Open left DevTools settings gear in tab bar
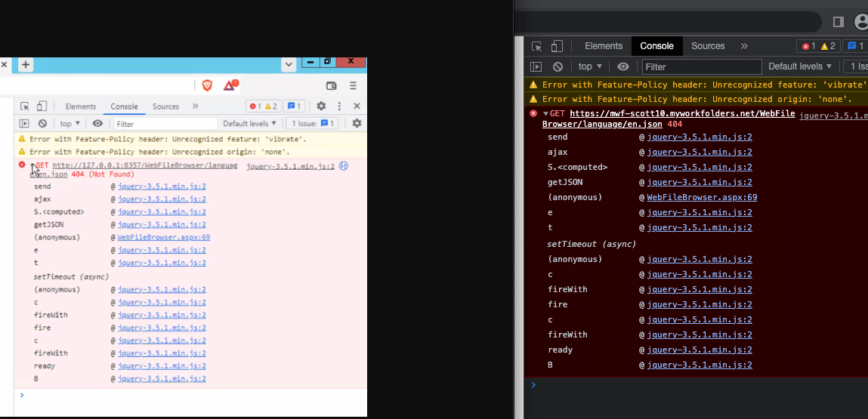 tap(321, 106)
